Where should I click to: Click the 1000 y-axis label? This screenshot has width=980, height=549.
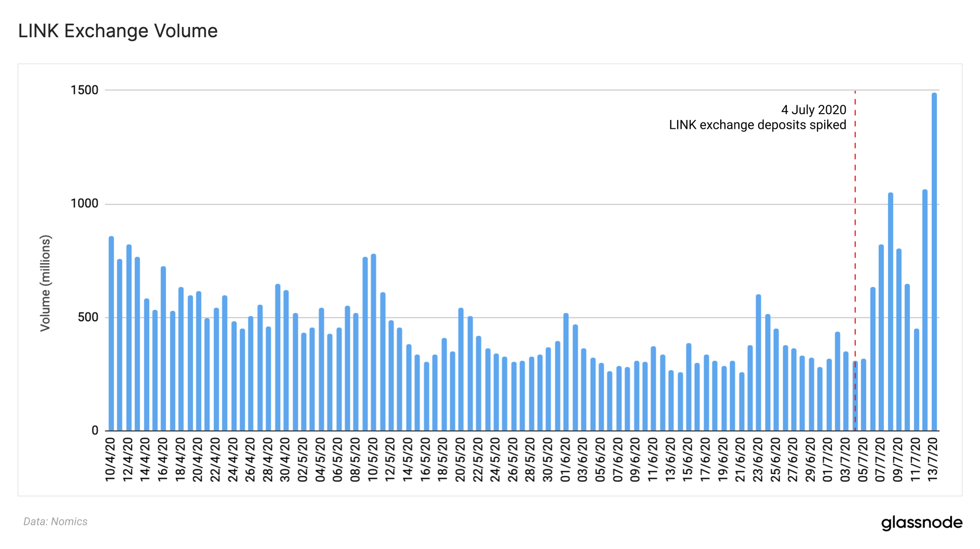pos(84,204)
